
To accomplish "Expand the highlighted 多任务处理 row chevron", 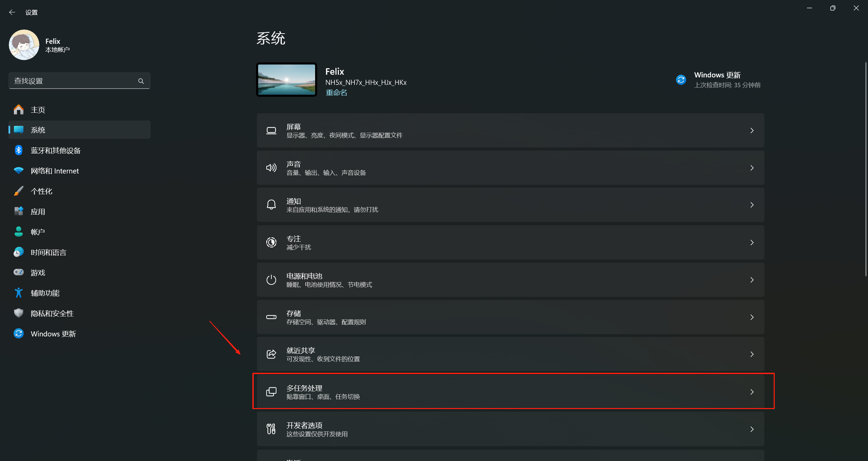I will (x=752, y=392).
